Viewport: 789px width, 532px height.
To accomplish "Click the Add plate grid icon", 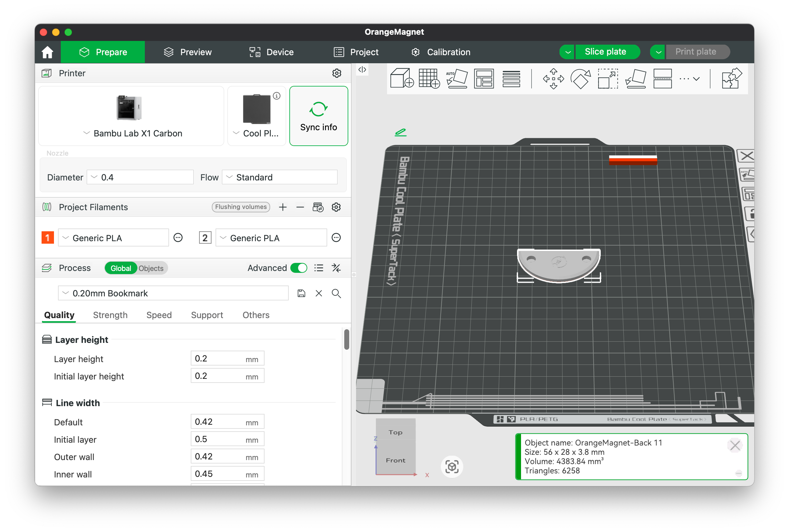I will click(x=429, y=78).
